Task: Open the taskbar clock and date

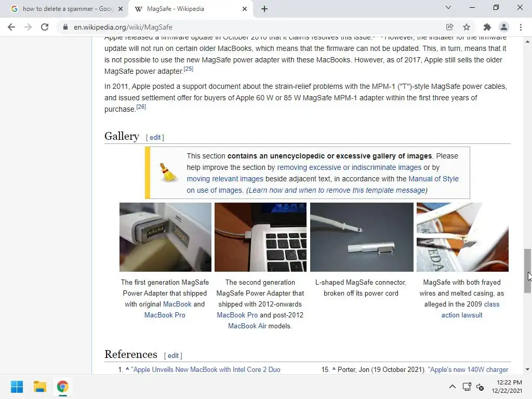Action: coord(507,387)
